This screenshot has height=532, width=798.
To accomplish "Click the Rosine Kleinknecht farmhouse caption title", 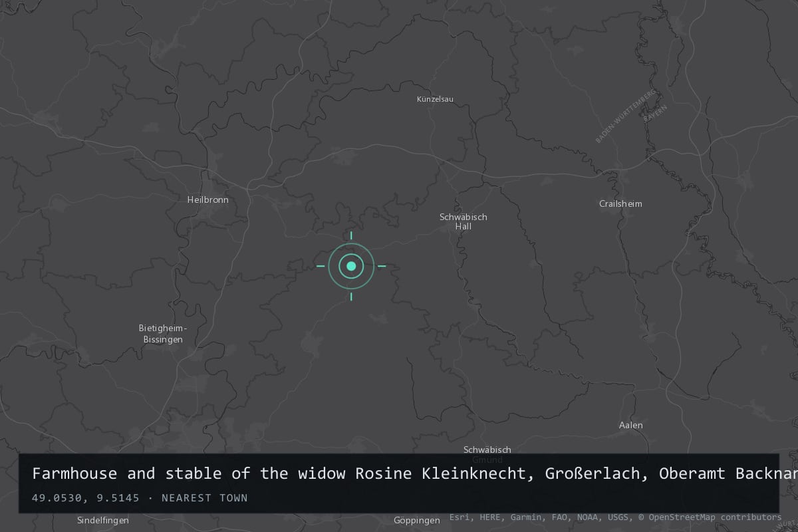I will point(415,473).
